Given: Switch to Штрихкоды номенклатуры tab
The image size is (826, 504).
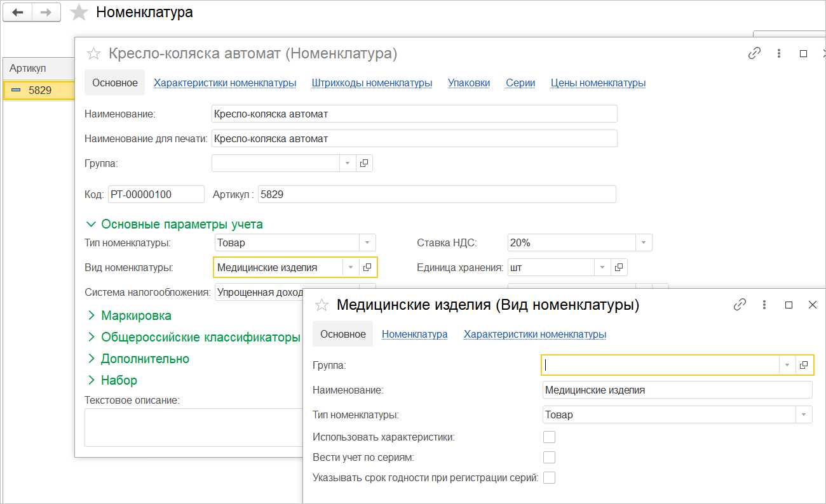Looking at the screenshot, I should coord(372,83).
